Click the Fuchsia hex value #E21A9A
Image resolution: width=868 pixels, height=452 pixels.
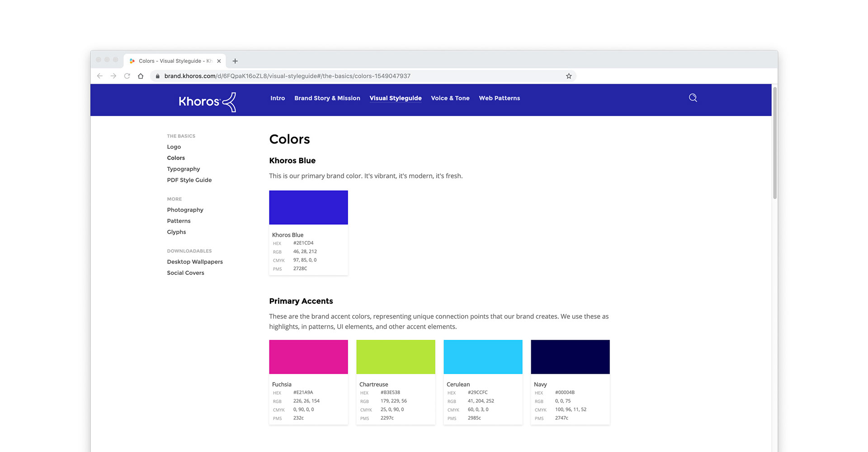click(x=303, y=393)
